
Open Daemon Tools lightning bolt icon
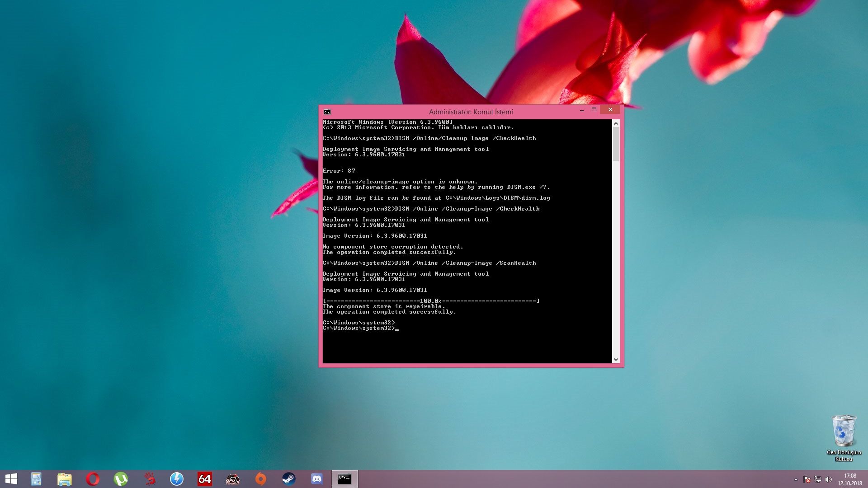[x=177, y=479]
